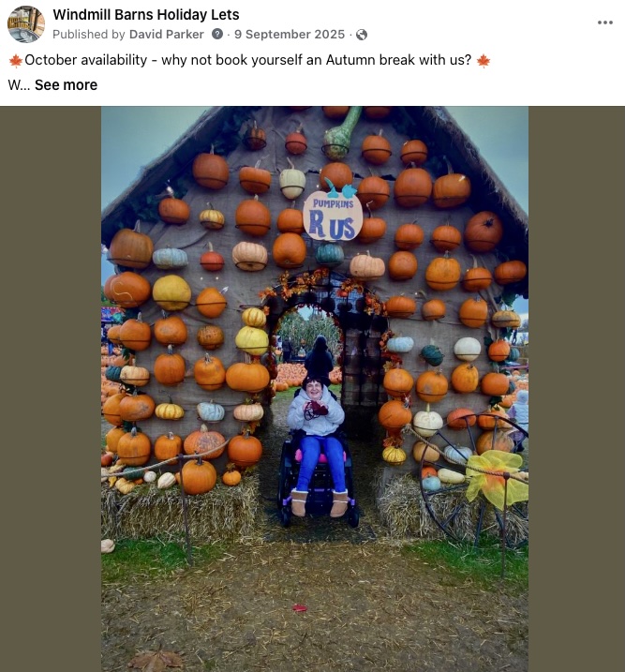Open the pumpkin house photo
Screen dimensions: 625x672
tap(315, 389)
